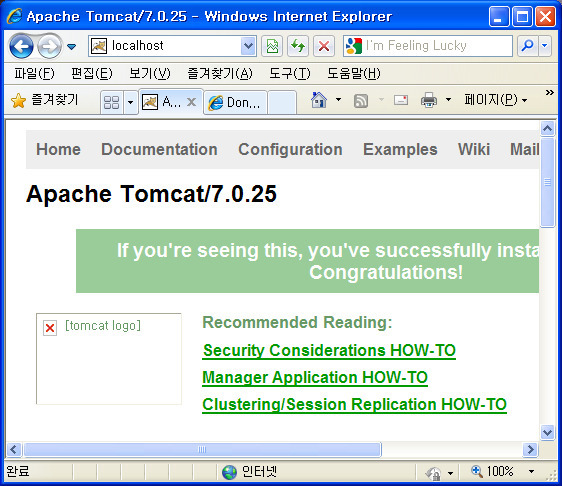Minimize the Internet Explorer window
This screenshot has width=562, height=486.
coord(499,16)
